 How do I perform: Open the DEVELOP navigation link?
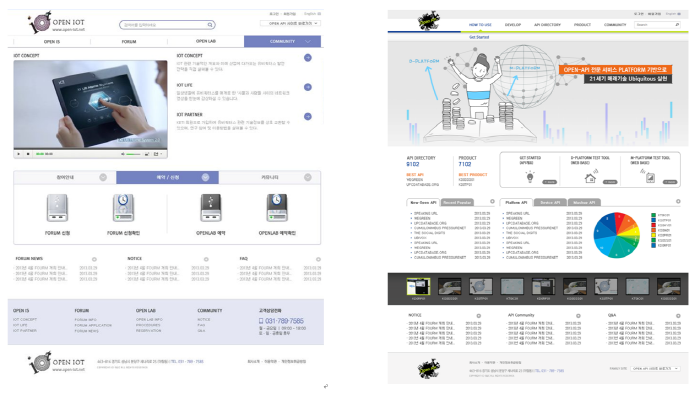pyautogui.click(x=513, y=25)
